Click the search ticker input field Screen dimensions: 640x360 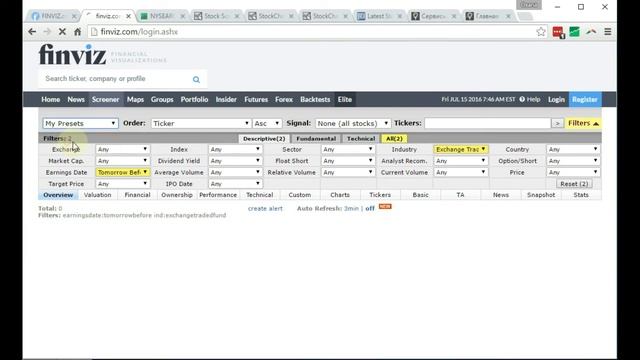(116, 79)
